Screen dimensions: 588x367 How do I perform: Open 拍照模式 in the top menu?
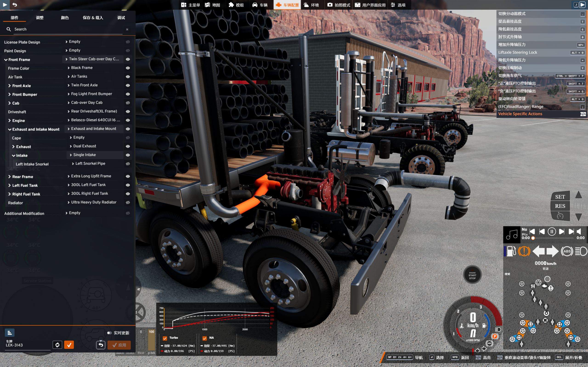tap(339, 5)
